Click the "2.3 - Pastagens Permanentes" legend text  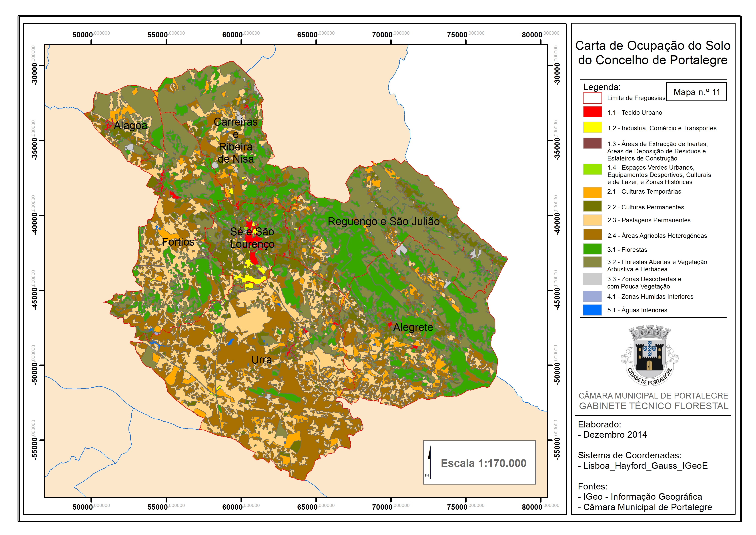(649, 220)
